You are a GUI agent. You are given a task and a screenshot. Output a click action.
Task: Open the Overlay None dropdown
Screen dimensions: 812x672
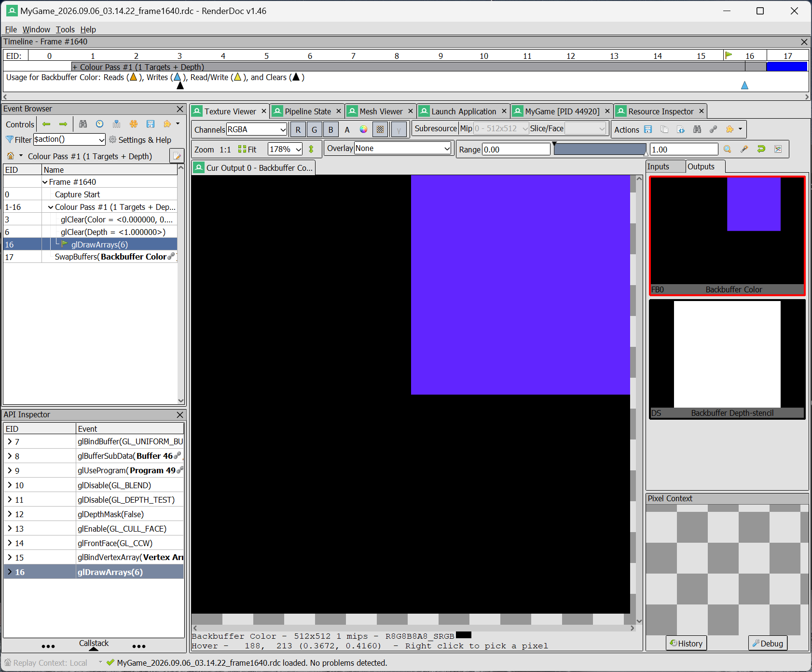click(403, 148)
